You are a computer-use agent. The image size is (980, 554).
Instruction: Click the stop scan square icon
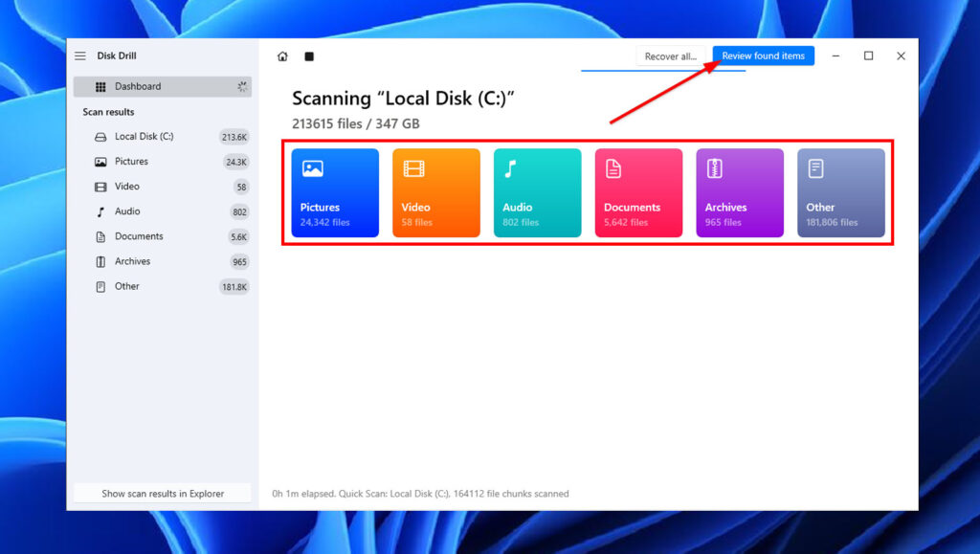click(x=308, y=56)
